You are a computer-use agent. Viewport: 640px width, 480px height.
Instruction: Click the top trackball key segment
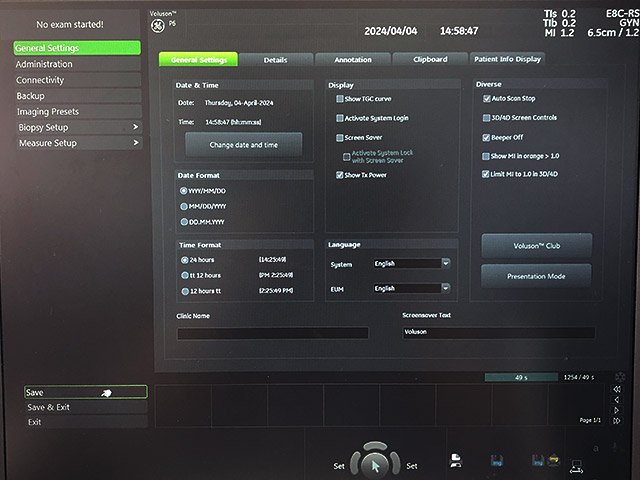click(375, 446)
